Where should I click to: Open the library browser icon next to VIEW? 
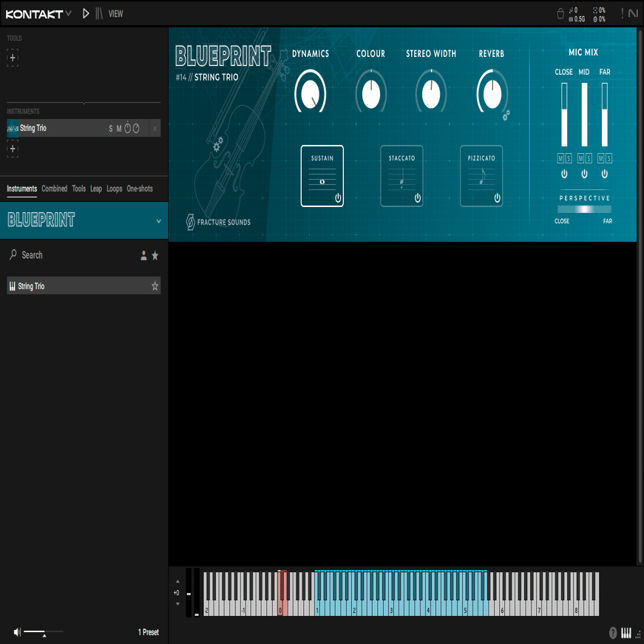(99, 13)
